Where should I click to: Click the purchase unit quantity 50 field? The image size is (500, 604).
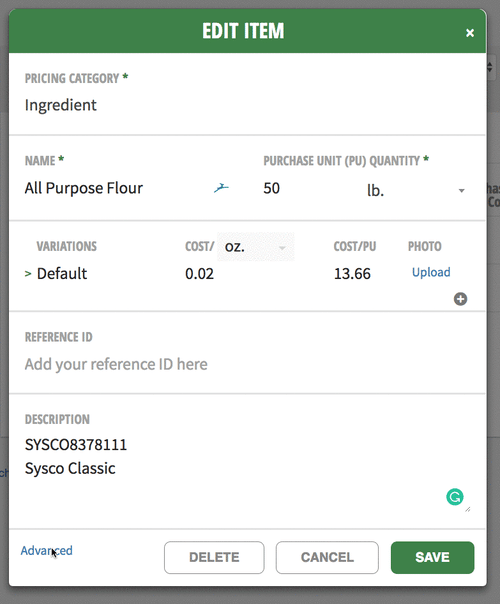308,188
